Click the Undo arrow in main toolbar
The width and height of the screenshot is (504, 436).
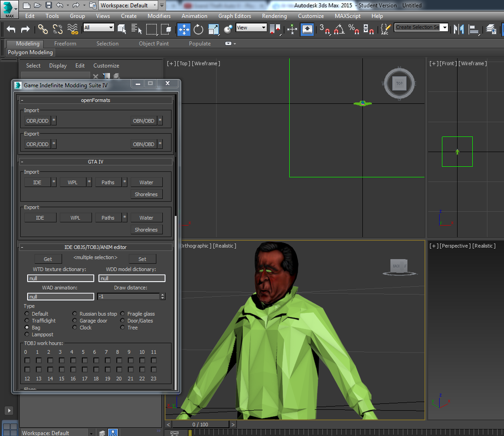click(x=11, y=29)
